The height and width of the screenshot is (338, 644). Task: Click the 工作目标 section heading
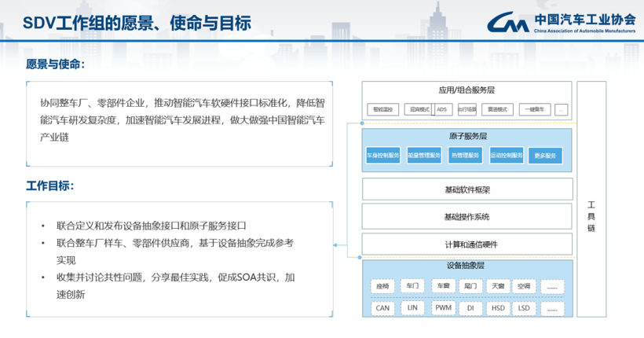[50, 186]
